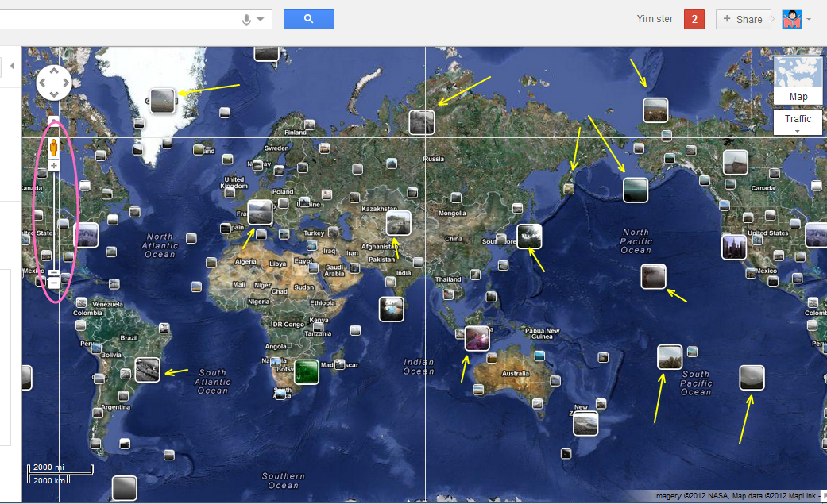Screen dimensions: 827x504
Task: Open notifications via the red badge showing 2
Action: (694, 18)
